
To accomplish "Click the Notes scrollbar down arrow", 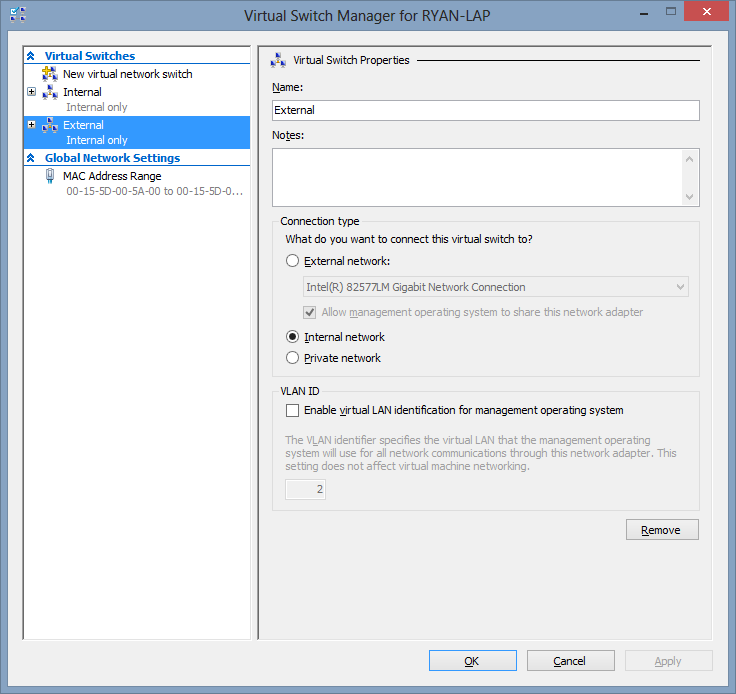I will point(689,197).
